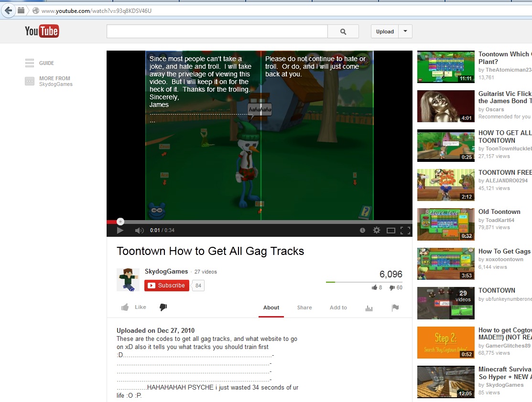The width and height of the screenshot is (532, 402).
Task: Click the 27 videos link
Action: 206,272
